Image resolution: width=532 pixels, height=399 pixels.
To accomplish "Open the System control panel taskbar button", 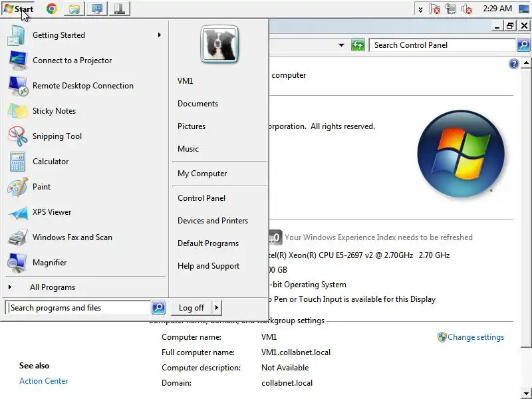I will [x=97, y=9].
